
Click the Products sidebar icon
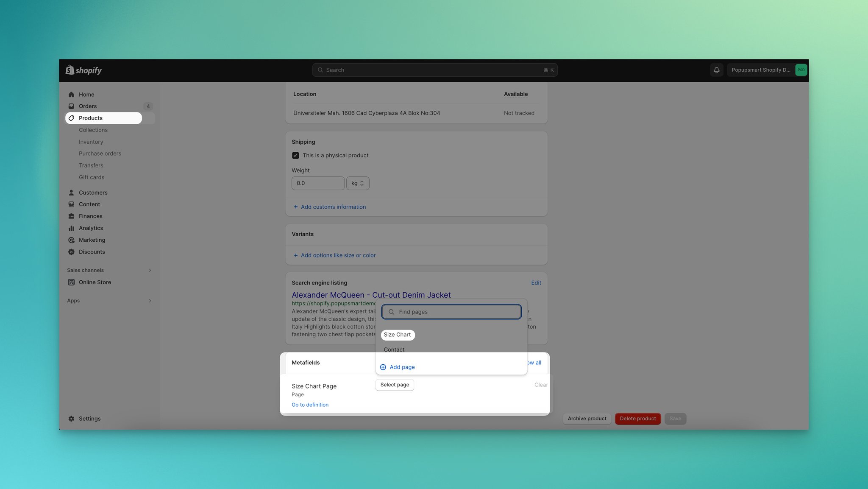click(x=72, y=118)
